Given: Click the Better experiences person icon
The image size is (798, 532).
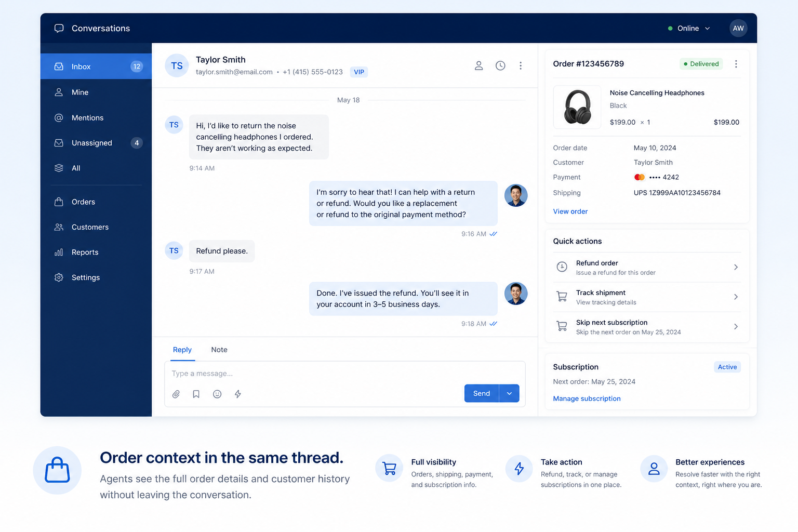Looking at the screenshot, I should pyautogui.click(x=654, y=469).
